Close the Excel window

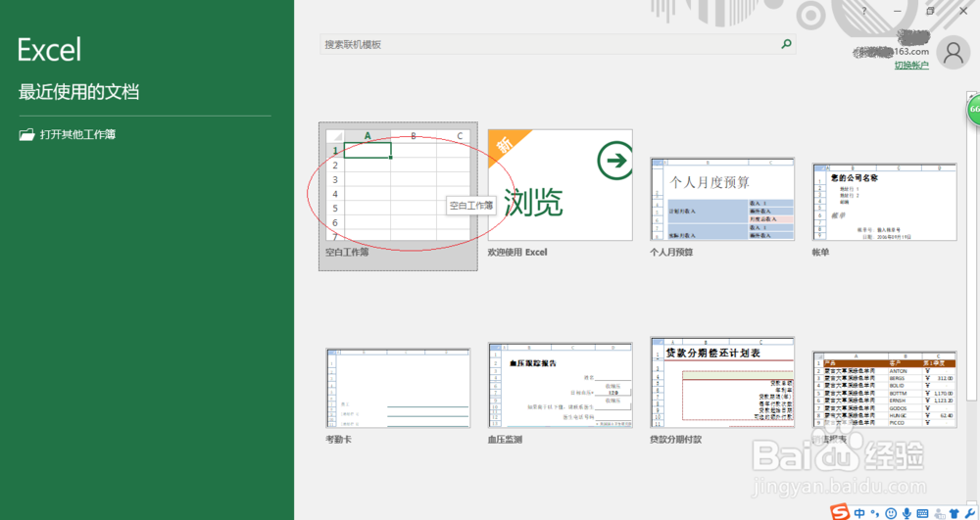(x=963, y=11)
